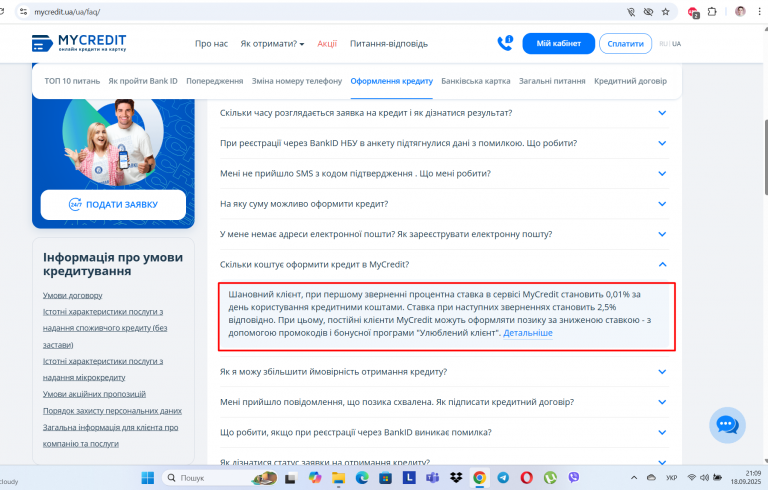Screen dimensions: 768x490
Task: Open the taskbar clock and date
Action: tap(746, 478)
